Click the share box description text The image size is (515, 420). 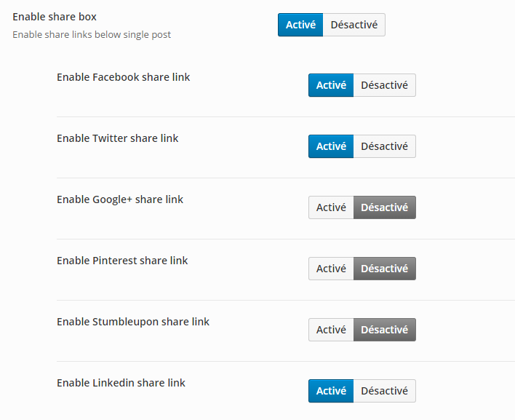click(92, 35)
